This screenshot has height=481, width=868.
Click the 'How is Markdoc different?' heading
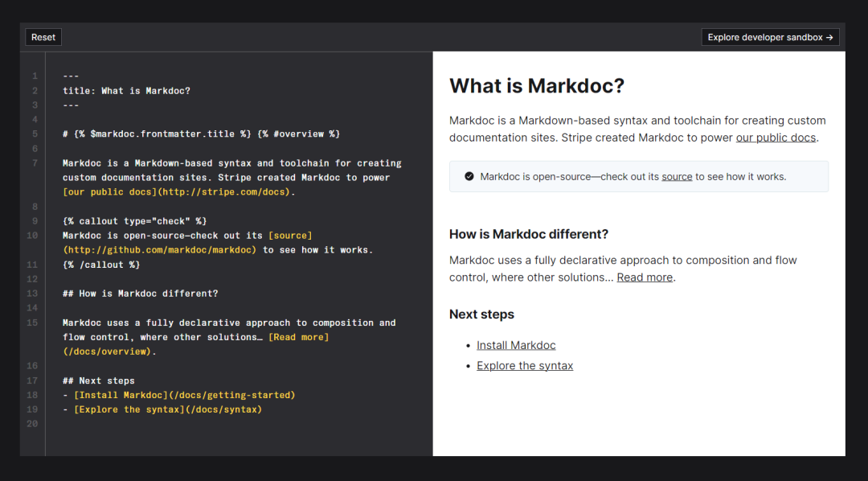[x=528, y=234]
